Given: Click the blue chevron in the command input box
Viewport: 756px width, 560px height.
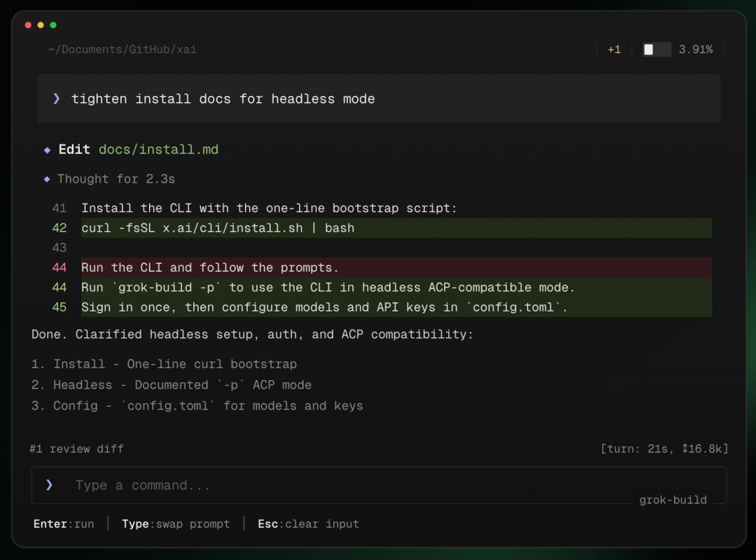Looking at the screenshot, I should coord(49,485).
